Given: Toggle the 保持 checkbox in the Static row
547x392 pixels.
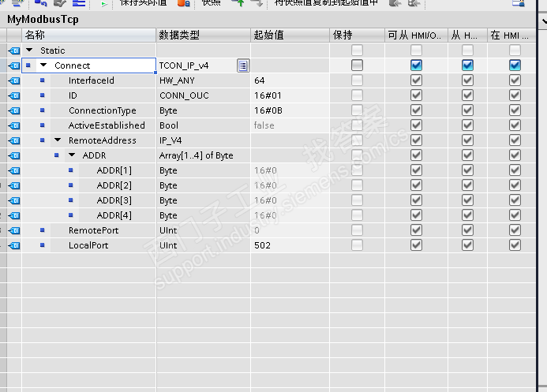Looking at the screenshot, I should pos(357,50).
